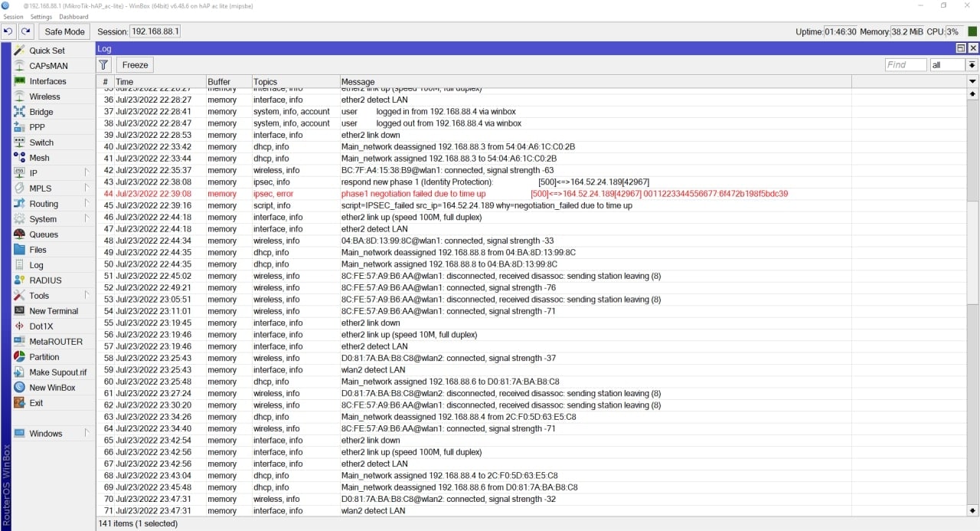Viewport: 980px width, 531px height.
Task: Open the MPLS menu icon
Action: click(20, 188)
